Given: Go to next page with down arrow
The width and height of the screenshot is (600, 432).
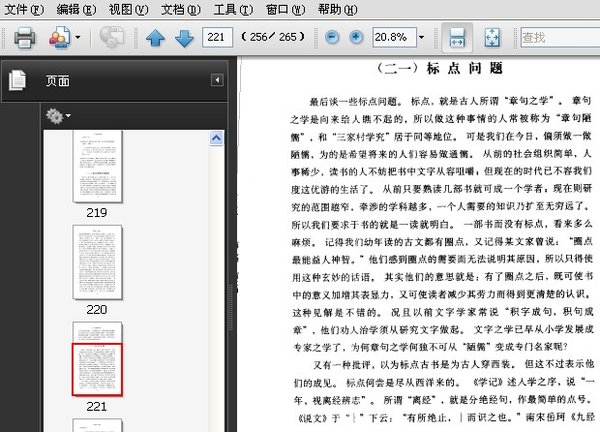Looking at the screenshot, I should click(x=184, y=38).
